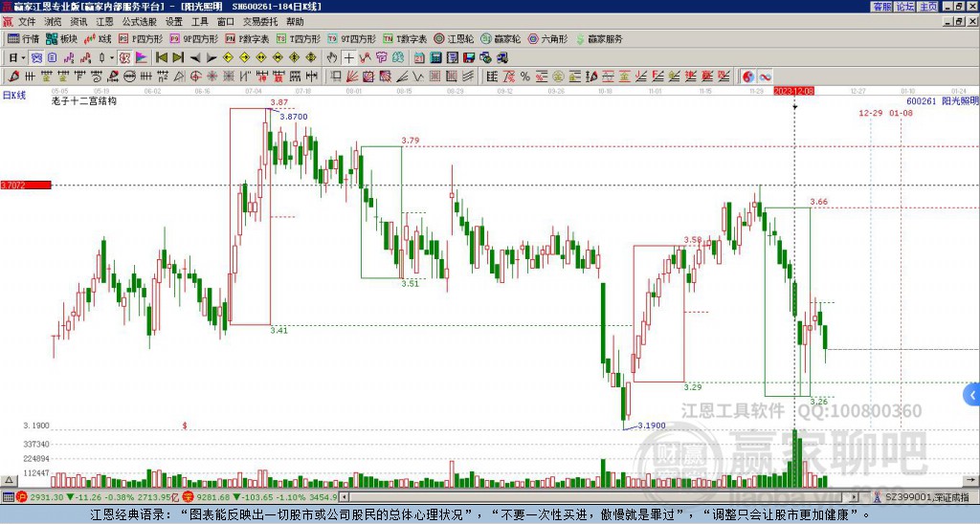The width and height of the screenshot is (980, 524).
Task: Open the P四方形 price square tool
Action: click(x=142, y=39)
